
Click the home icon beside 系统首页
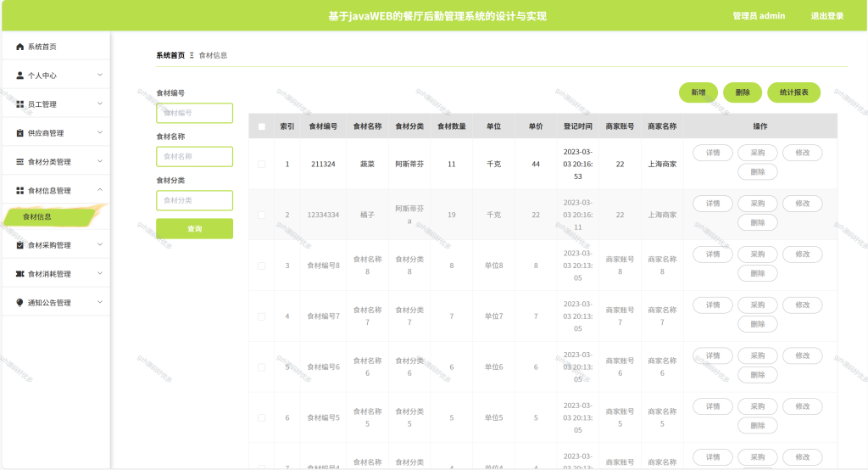point(20,47)
